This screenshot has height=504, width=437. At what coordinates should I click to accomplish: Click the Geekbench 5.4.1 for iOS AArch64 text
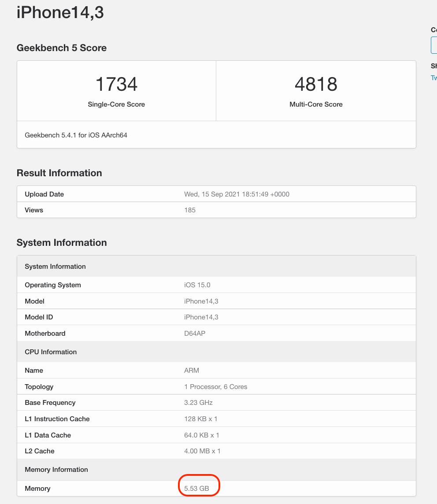tap(76, 135)
